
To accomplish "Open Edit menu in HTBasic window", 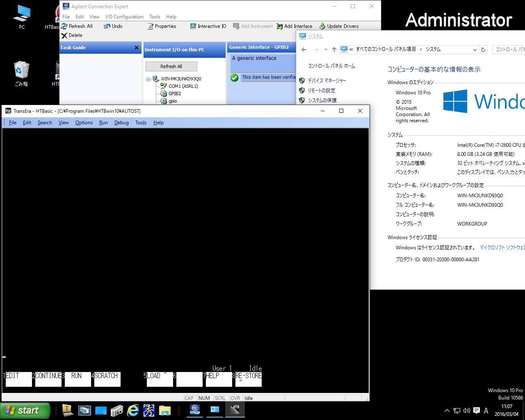I will [x=27, y=123].
